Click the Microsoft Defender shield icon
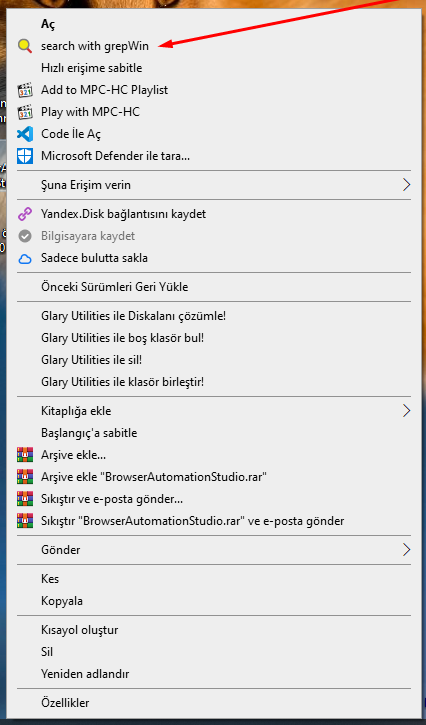Viewport: 426px width, 725px height. click(x=25, y=156)
